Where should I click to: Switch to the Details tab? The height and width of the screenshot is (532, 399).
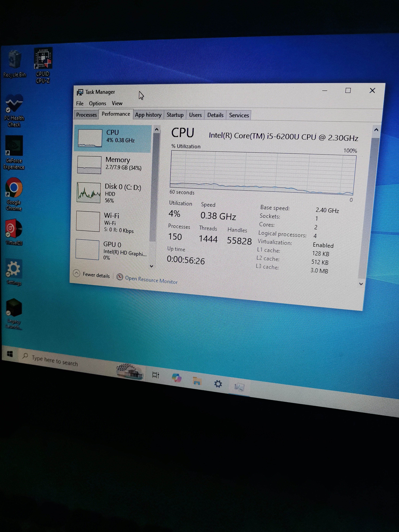215,115
